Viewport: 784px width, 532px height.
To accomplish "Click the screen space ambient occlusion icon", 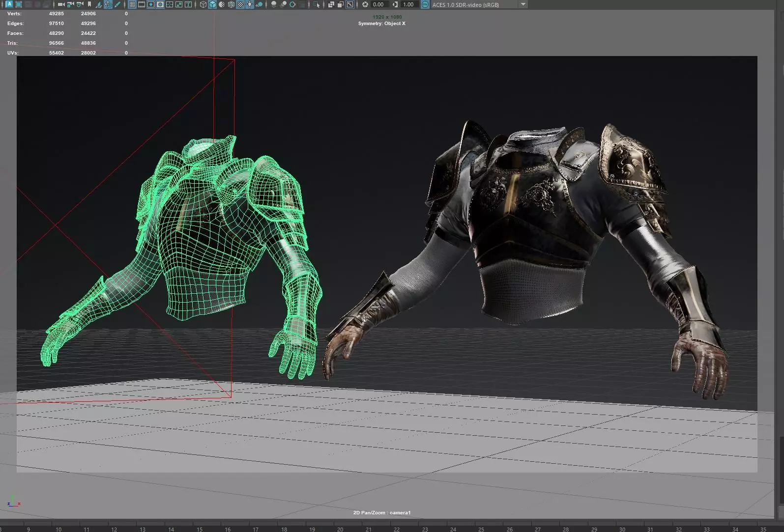I will click(x=273, y=4).
